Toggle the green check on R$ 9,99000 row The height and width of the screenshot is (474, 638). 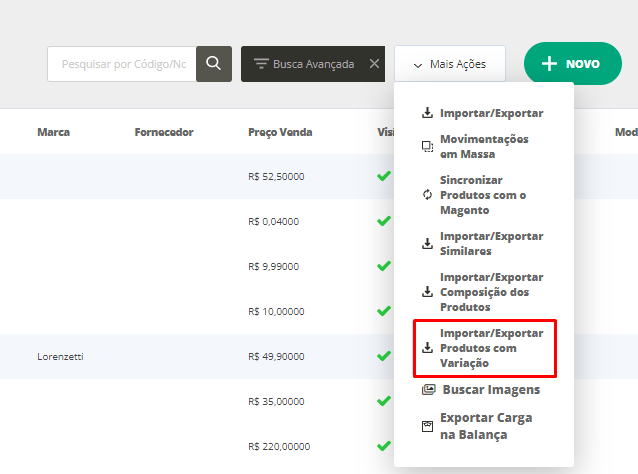point(383,266)
